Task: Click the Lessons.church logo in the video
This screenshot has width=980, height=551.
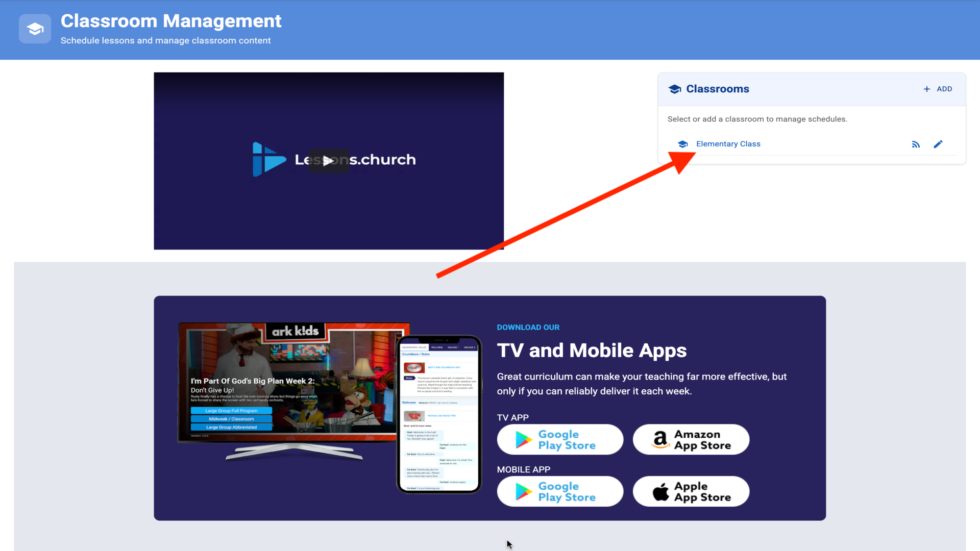Action: tap(268, 160)
